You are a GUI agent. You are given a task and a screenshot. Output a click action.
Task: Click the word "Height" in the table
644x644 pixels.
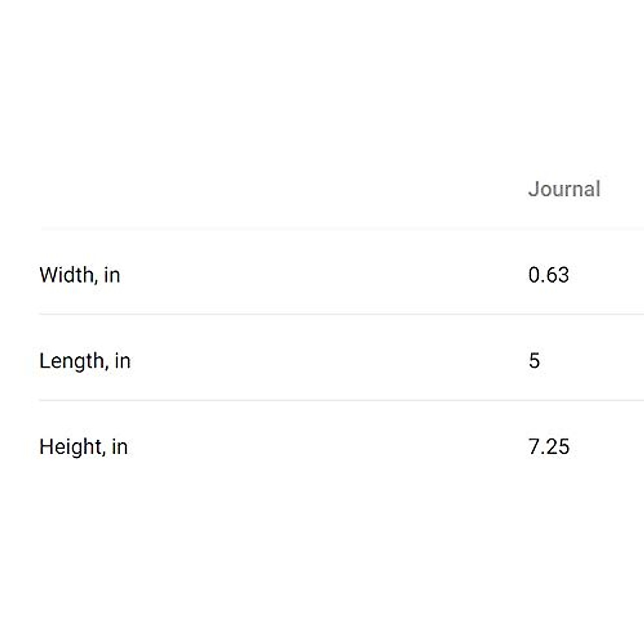(x=70, y=447)
